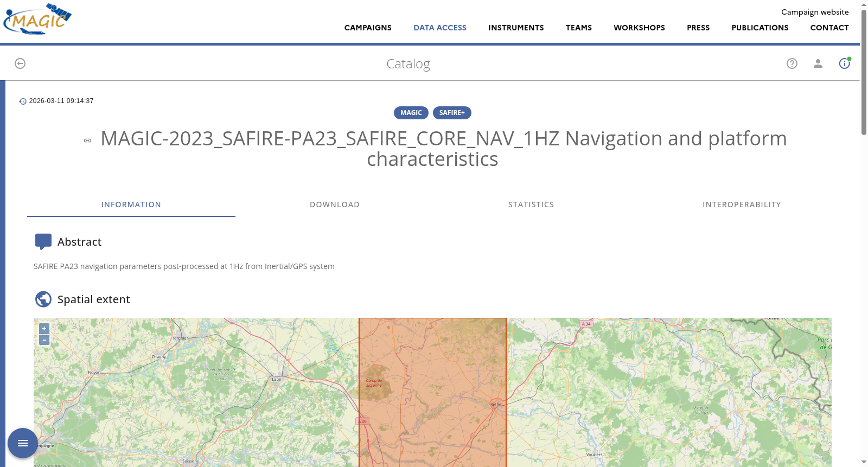Open the WORKSHOPS menu

pos(639,28)
